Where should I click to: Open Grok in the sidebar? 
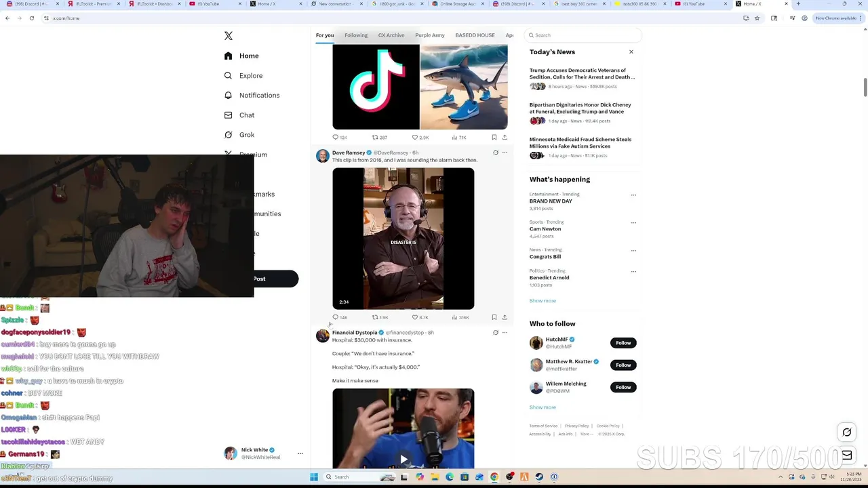click(239, 135)
